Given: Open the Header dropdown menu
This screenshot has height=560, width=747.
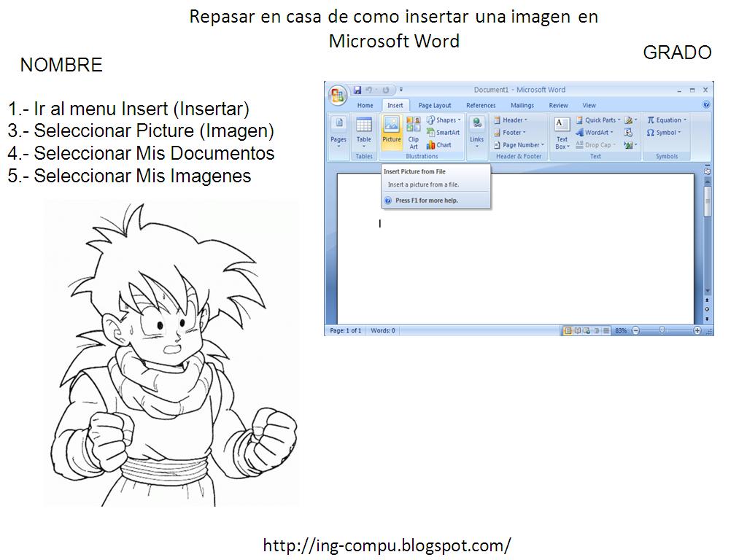Looking at the screenshot, I should coord(510,120).
